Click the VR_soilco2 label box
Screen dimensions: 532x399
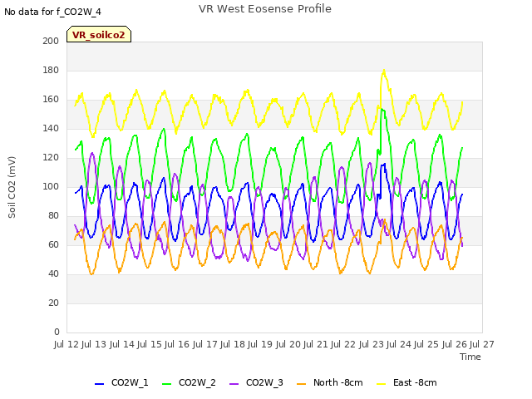point(99,34)
